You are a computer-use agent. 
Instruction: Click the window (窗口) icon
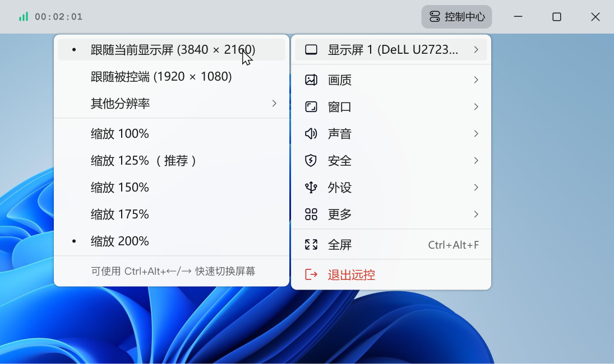click(x=311, y=107)
